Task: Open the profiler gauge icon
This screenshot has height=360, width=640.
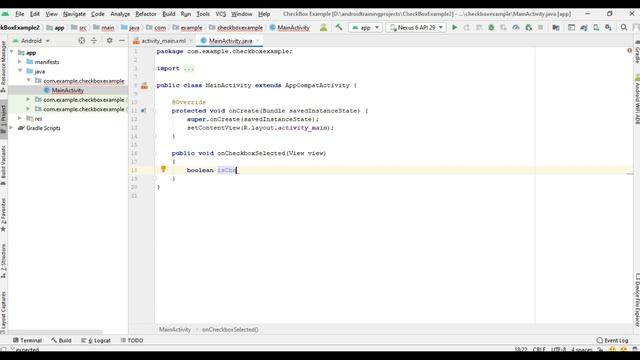Action: (516, 27)
